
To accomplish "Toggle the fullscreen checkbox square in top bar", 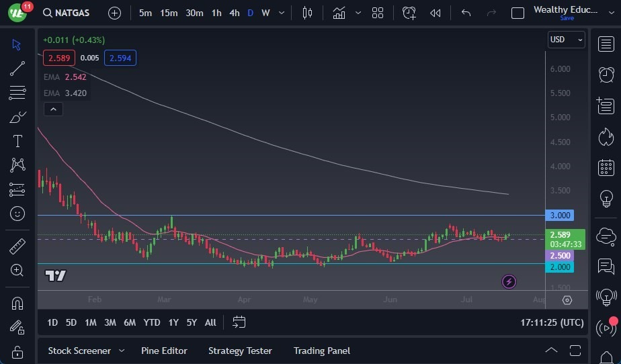I will [x=517, y=13].
